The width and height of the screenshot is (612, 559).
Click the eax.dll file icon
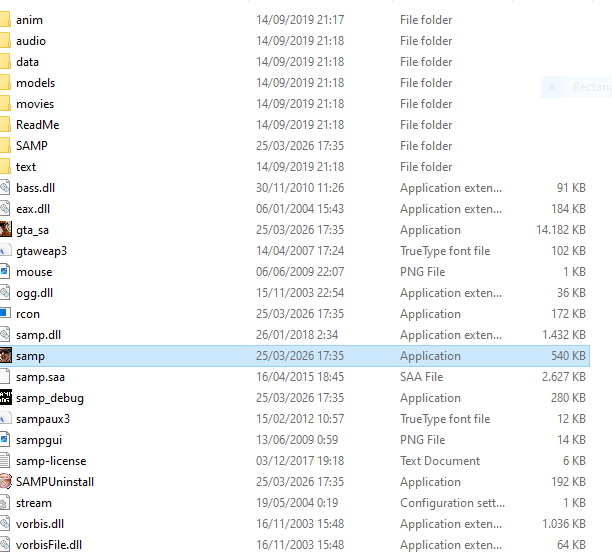point(5,208)
